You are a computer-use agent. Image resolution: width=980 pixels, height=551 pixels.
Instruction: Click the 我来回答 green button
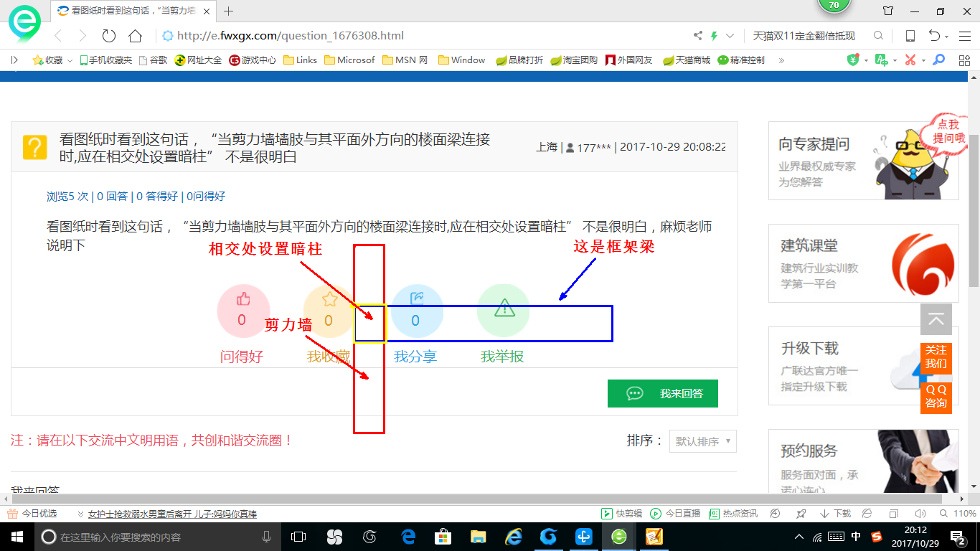click(x=663, y=393)
